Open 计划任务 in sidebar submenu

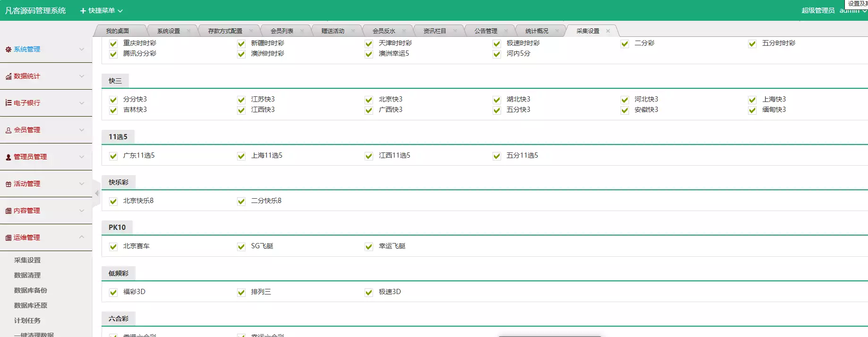(27, 320)
